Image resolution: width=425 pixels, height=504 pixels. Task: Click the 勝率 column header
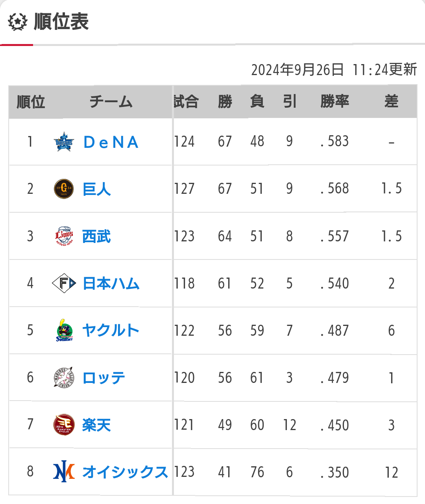coord(335,101)
